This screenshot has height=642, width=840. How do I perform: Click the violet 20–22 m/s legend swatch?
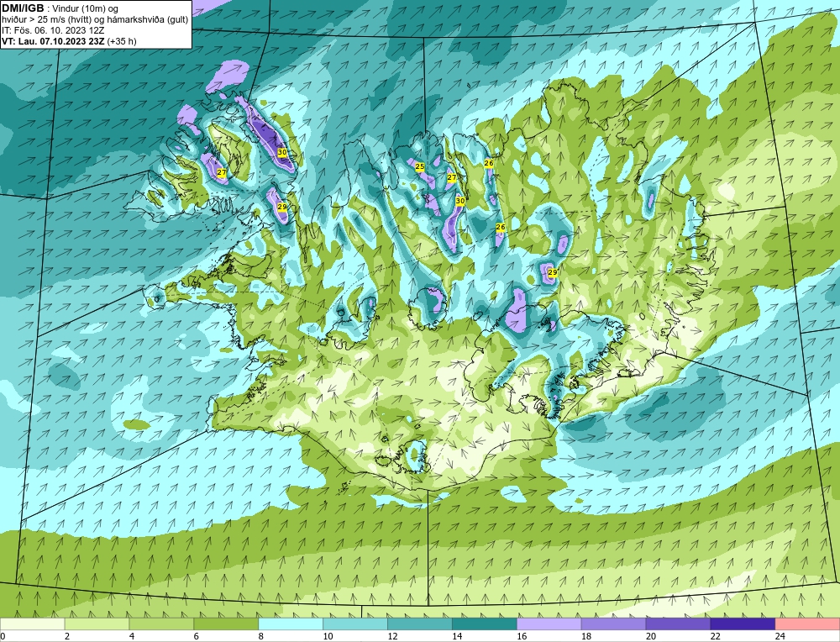coord(678,624)
